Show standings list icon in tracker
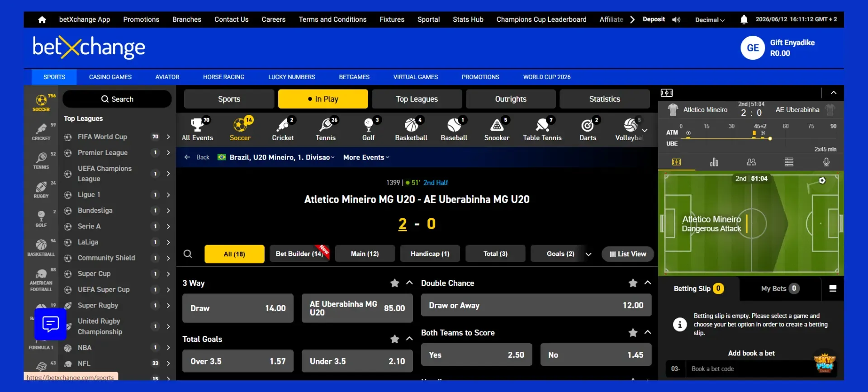Viewport: 868px width, 392px height. tap(789, 162)
